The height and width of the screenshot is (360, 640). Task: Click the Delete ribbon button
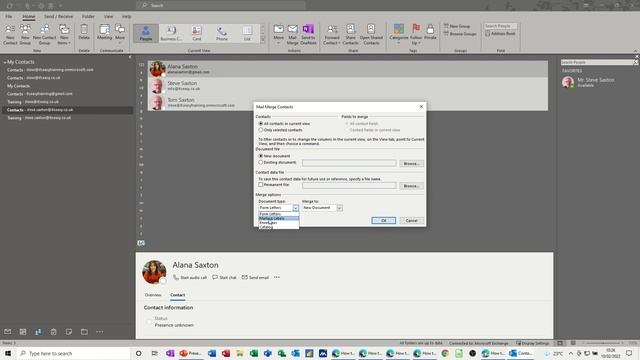point(84,33)
